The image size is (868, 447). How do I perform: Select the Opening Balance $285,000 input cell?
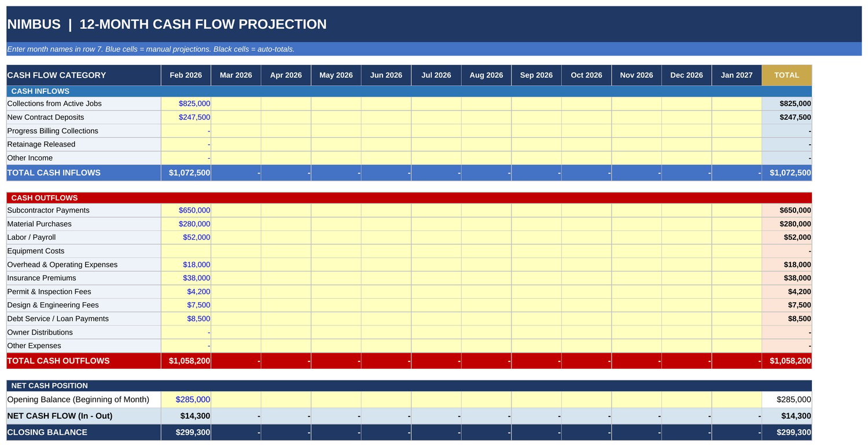pyautogui.click(x=186, y=400)
